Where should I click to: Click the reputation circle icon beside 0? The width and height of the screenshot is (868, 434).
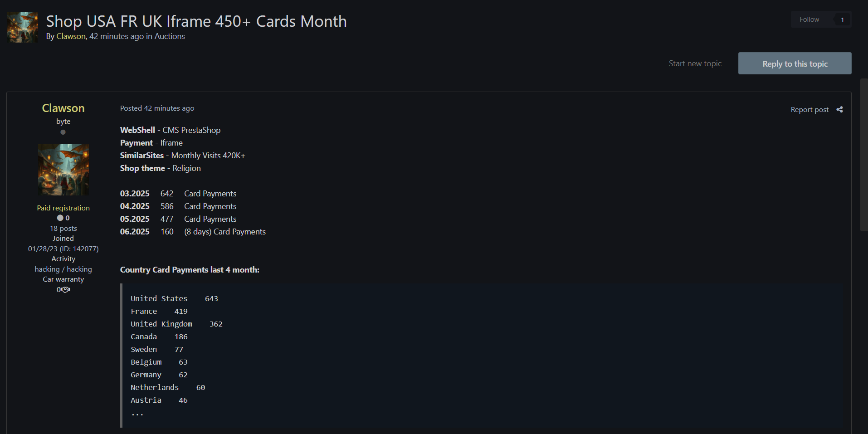(60, 218)
